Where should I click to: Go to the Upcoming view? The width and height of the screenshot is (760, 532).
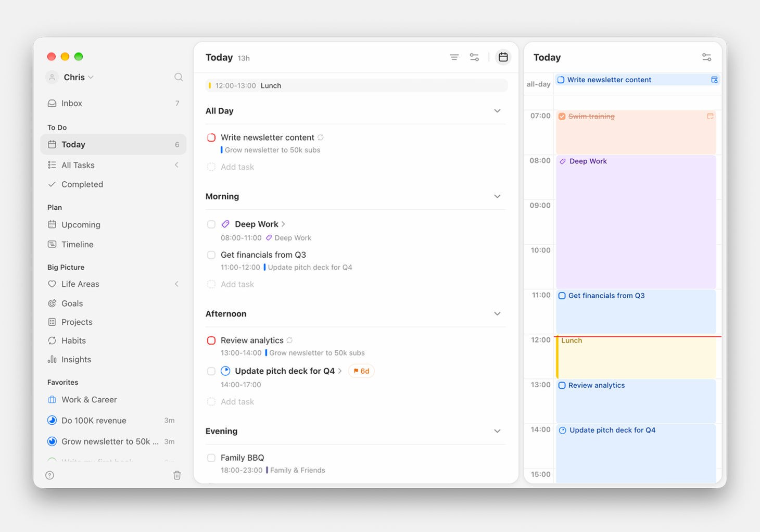click(113, 225)
